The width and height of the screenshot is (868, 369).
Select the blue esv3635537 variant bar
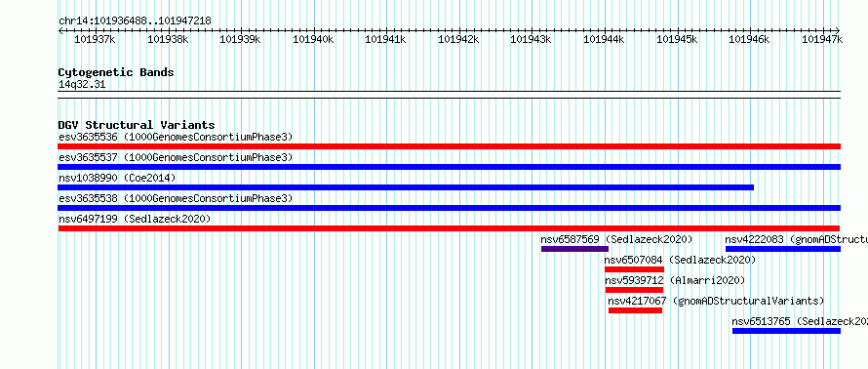[x=449, y=167]
